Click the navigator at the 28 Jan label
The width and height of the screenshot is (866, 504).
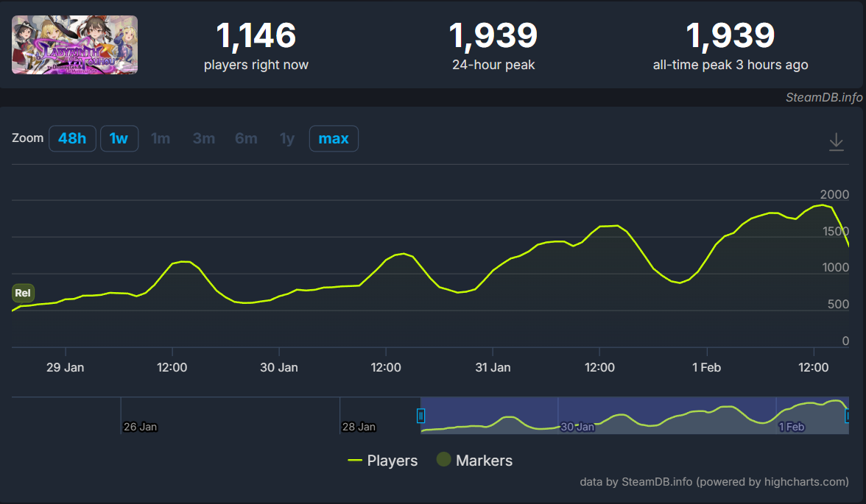[359, 426]
